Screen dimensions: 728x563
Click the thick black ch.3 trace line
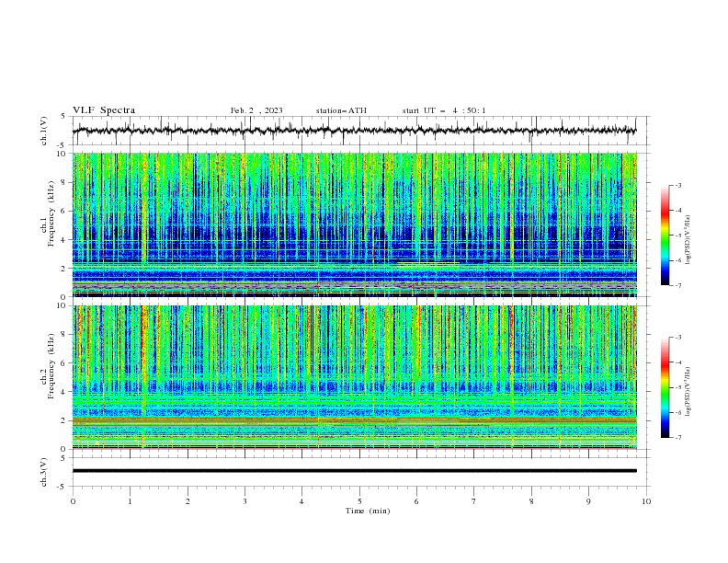(355, 471)
